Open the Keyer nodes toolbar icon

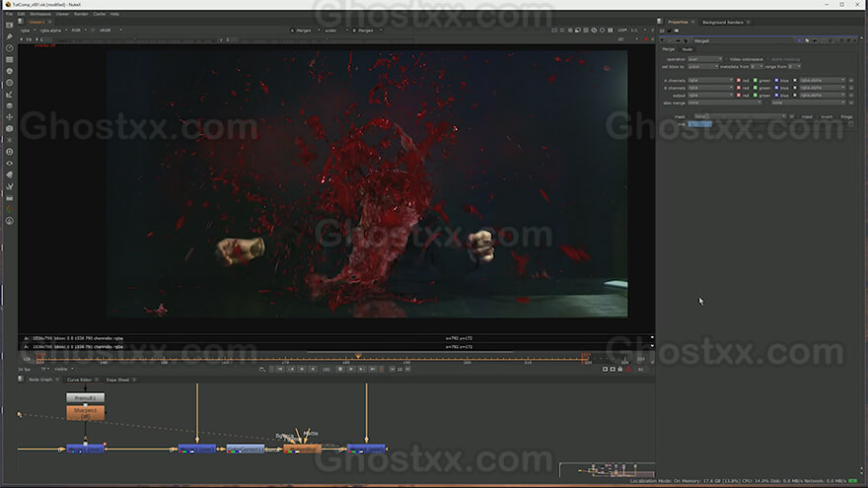(x=10, y=95)
